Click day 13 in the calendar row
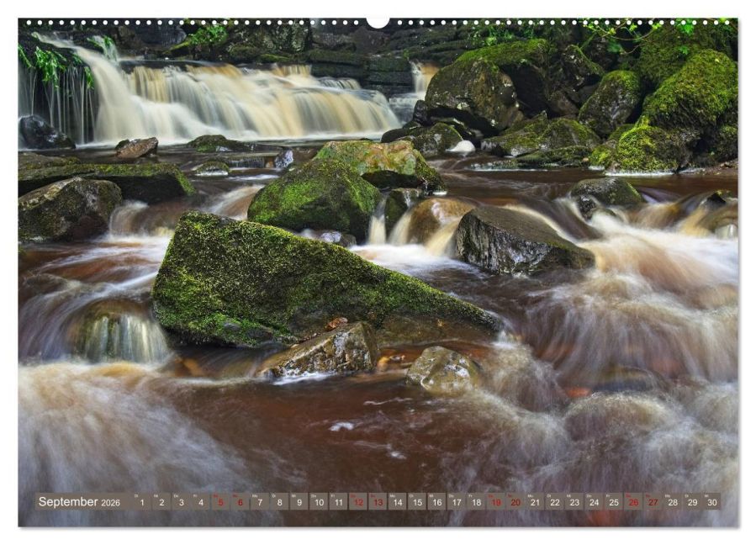 (x=378, y=502)
